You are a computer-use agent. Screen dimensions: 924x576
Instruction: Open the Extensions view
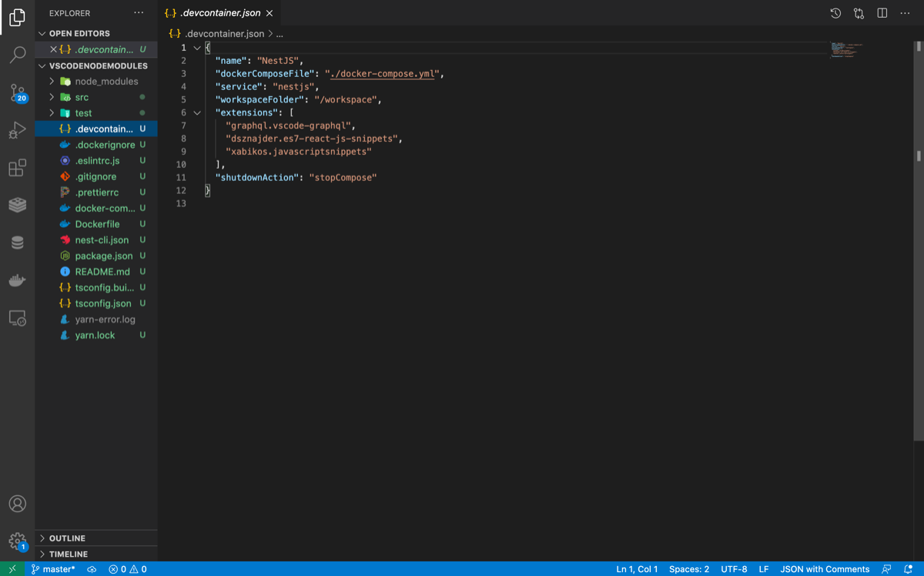[x=17, y=168]
